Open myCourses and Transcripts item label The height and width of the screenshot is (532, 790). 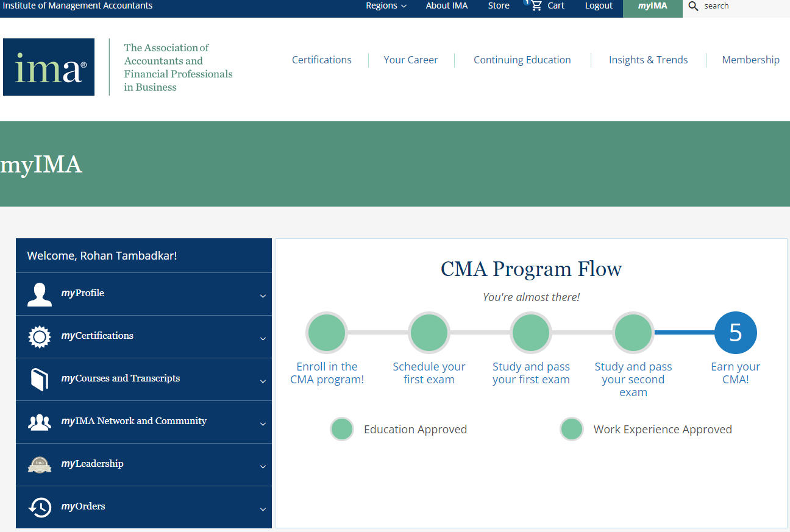(121, 378)
